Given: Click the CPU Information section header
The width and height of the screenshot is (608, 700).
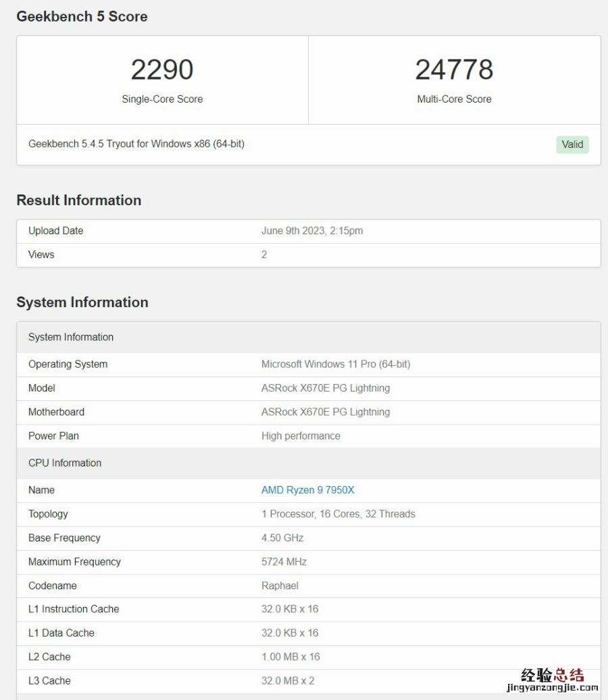Looking at the screenshot, I should [x=309, y=463].
